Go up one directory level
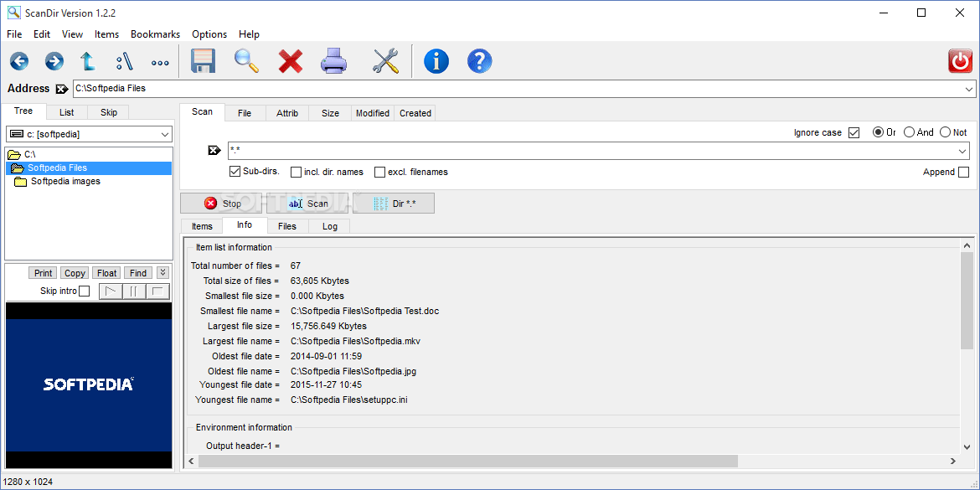The width and height of the screenshot is (980, 490). tap(88, 61)
